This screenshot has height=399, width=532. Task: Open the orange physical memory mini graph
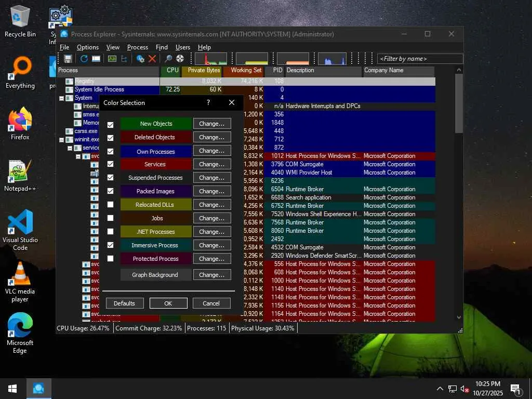click(x=293, y=58)
